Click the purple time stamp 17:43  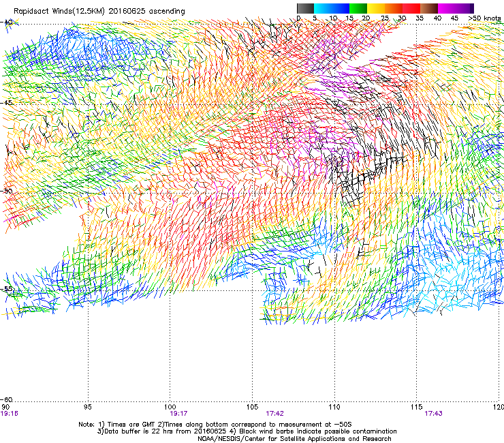pos(434,414)
